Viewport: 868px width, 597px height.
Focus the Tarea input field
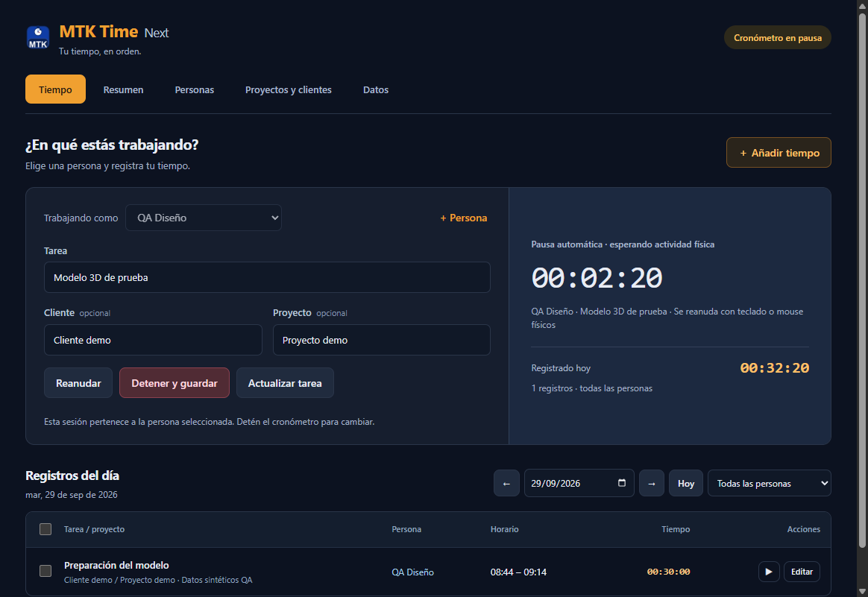click(267, 277)
